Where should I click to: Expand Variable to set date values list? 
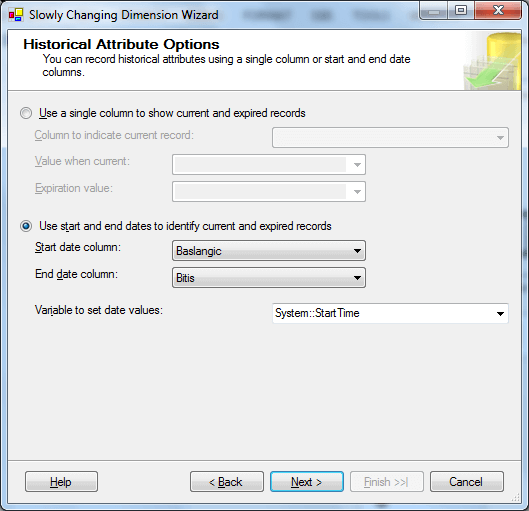tap(390, 313)
